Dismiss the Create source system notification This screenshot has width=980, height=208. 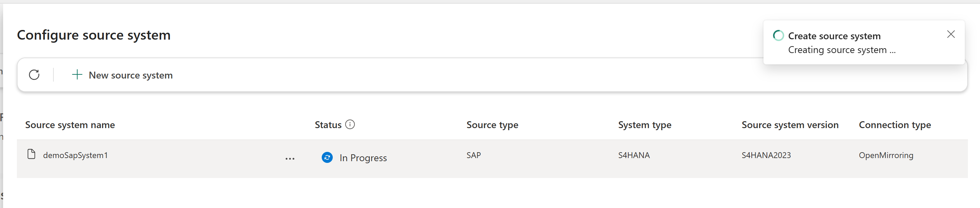951,34
